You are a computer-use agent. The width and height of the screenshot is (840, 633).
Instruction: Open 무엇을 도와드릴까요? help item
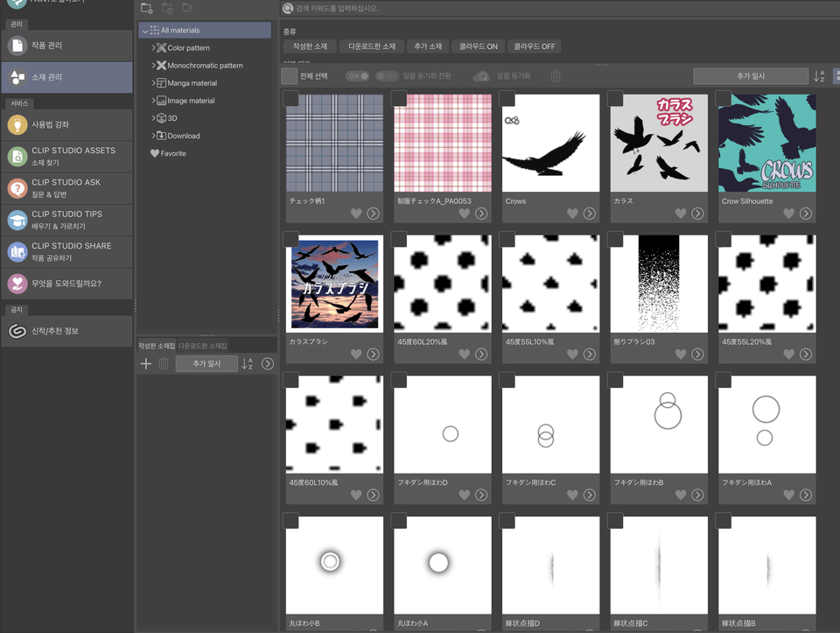pyautogui.click(x=67, y=284)
